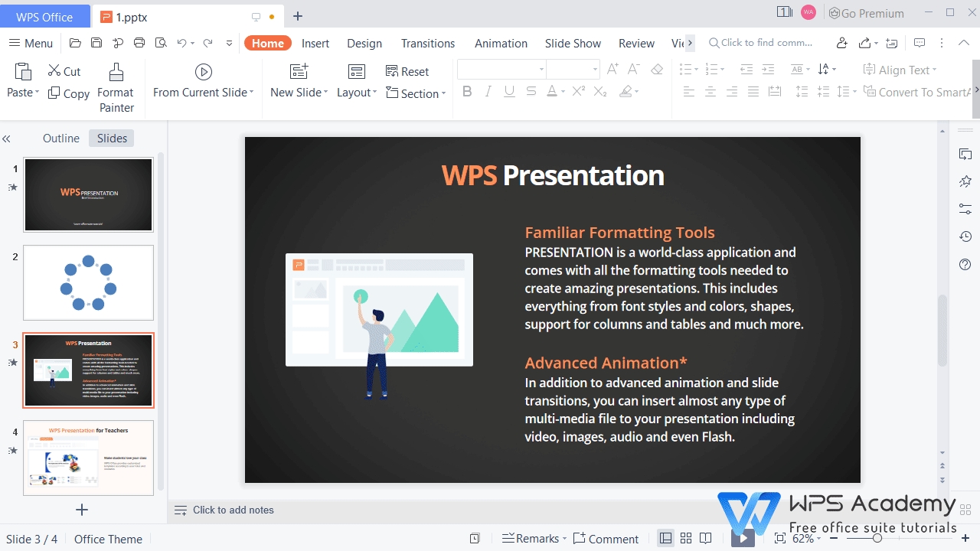The height and width of the screenshot is (551, 980).
Task: Toggle underline formatting
Action: pyautogui.click(x=509, y=91)
